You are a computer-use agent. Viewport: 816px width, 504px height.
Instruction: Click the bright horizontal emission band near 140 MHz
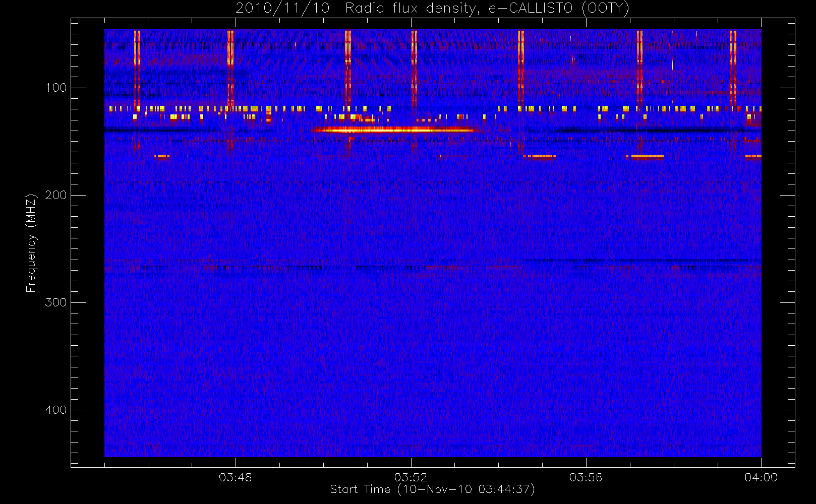(x=395, y=130)
